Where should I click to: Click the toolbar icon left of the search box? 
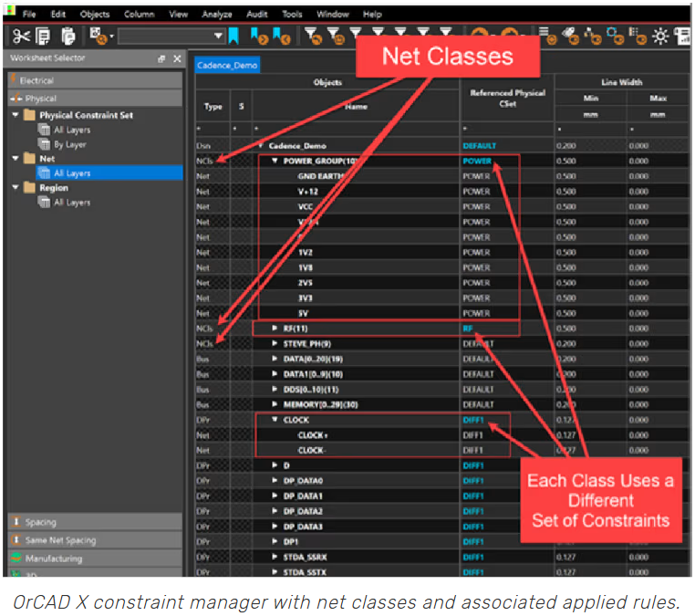pyautogui.click(x=98, y=37)
